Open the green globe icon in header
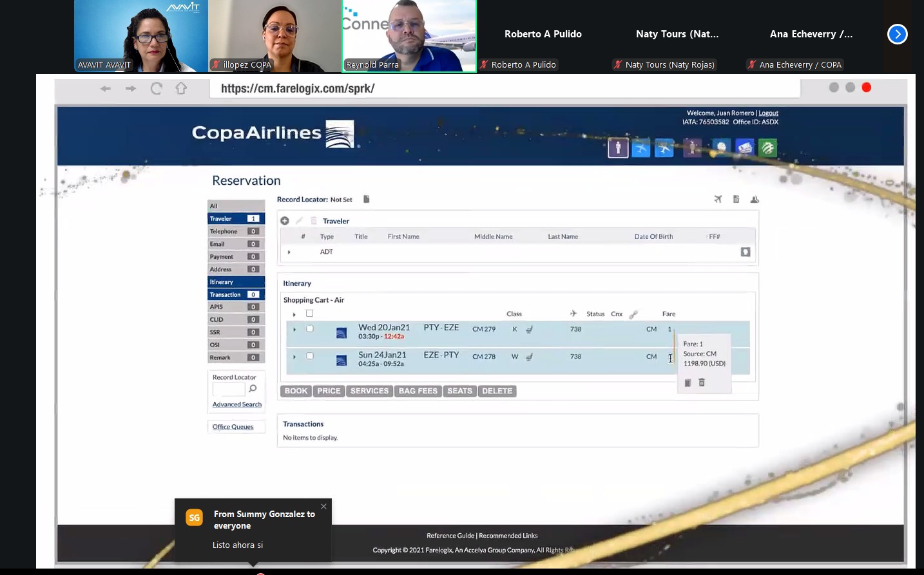This screenshot has width=924, height=575. click(x=767, y=148)
